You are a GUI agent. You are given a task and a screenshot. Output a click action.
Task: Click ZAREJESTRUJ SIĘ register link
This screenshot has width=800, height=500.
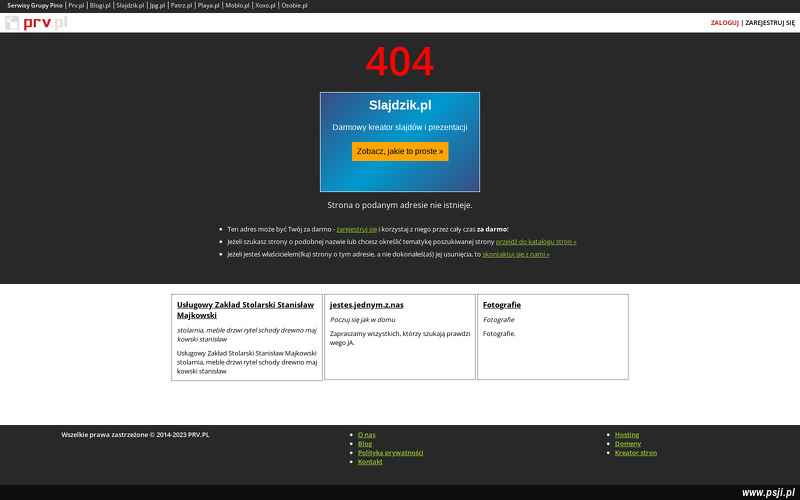point(770,23)
